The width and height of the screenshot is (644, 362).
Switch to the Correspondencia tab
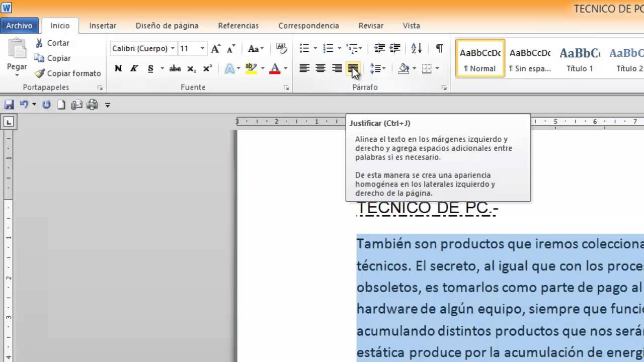(308, 26)
